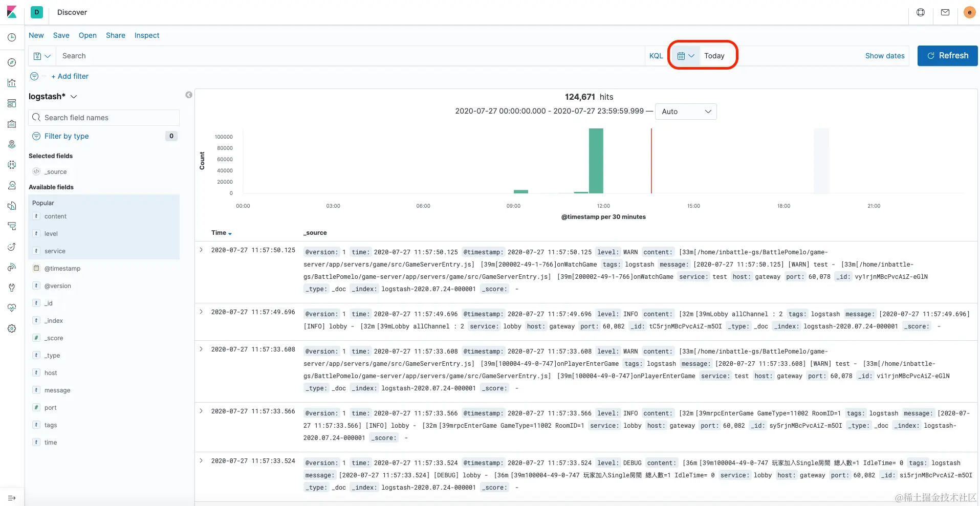
Task: Expand the 11:57:49.696 log row
Action: 201,312
